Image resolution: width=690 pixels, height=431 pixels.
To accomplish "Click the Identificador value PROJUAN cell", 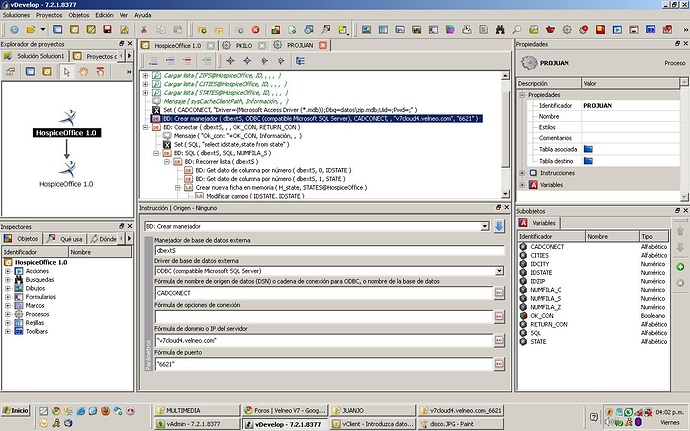I will point(630,106).
